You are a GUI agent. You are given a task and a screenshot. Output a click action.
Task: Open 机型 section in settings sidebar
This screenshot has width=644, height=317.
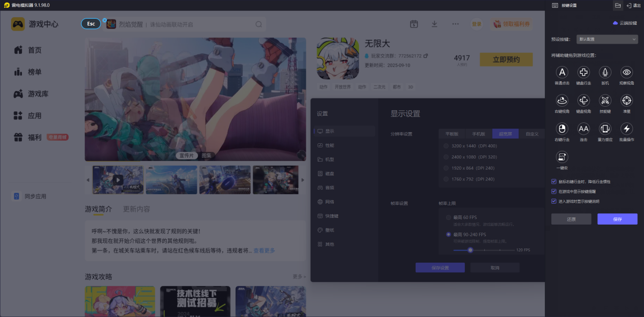tap(344, 160)
